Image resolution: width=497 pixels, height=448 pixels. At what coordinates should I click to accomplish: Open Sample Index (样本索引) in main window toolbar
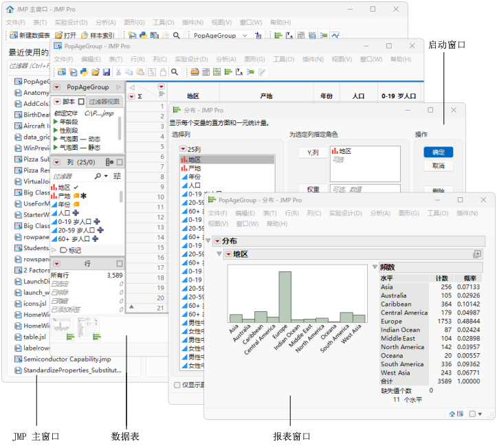point(98,35)
